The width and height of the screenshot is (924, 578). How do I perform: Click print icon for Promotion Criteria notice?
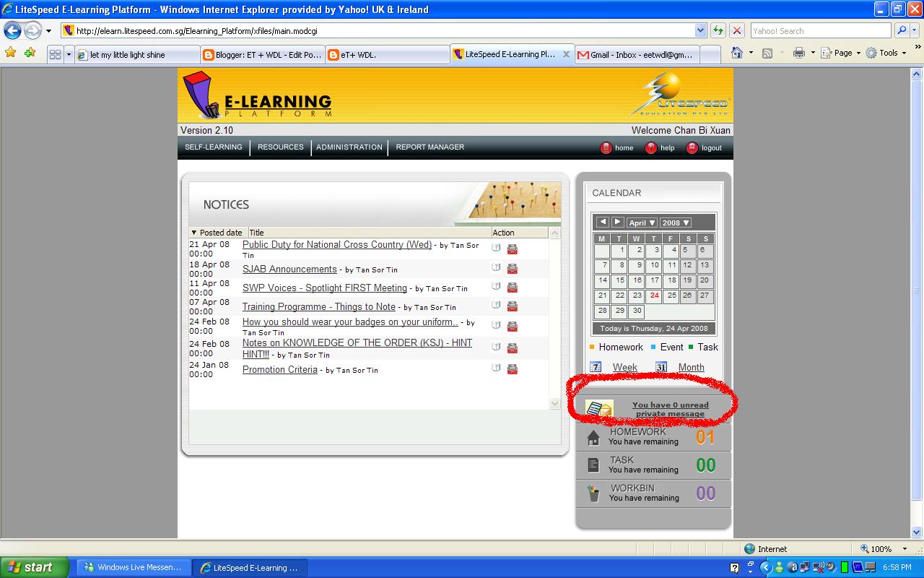coord(513,369)
